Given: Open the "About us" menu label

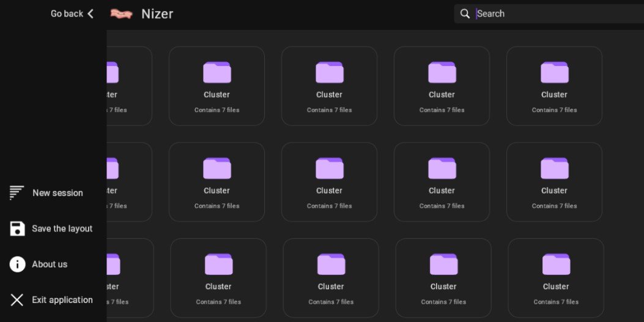Looking at the screenshot, I should (x=50, y=265).
